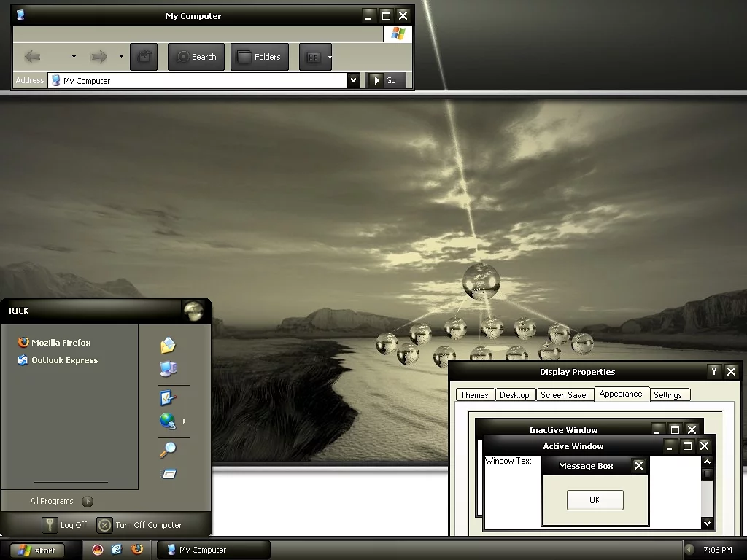Open the Views button dropdown arrow
The height and width of the screenshot is (560, 747).
point(330,57)
